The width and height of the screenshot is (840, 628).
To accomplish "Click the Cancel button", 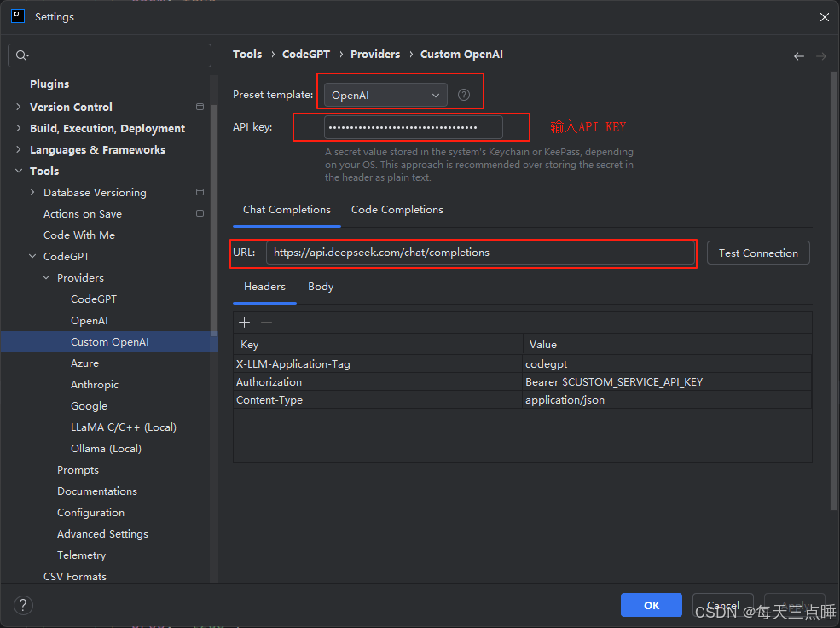I will (x=722, y=605).
